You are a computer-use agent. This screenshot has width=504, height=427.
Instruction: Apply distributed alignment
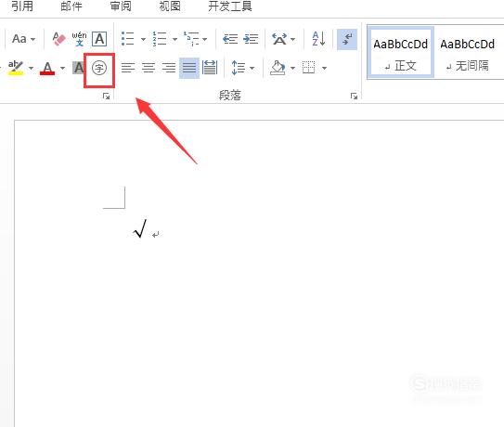click(x=210, y=68)
